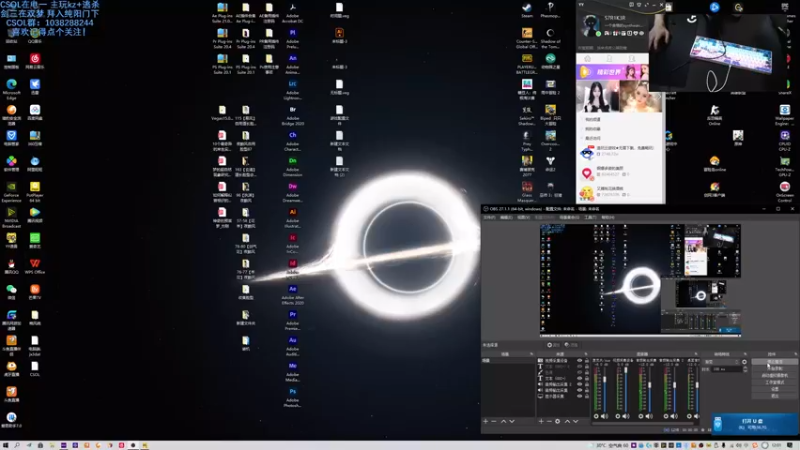Select Adobe Character Animator desktop icon
Screen dimensions: 800x450
[292, 141]
